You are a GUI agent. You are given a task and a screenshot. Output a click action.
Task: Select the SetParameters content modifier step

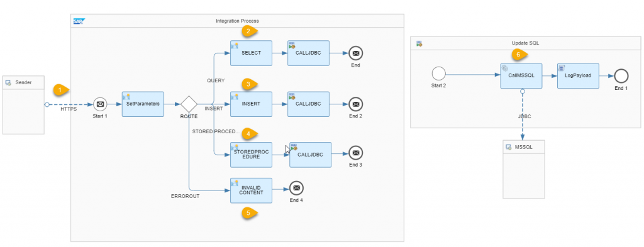coord(143,104)
